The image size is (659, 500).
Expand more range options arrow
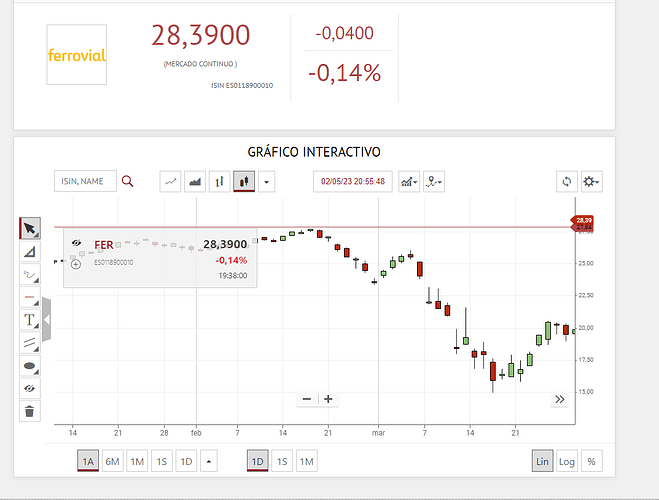[x=209, y=461]
